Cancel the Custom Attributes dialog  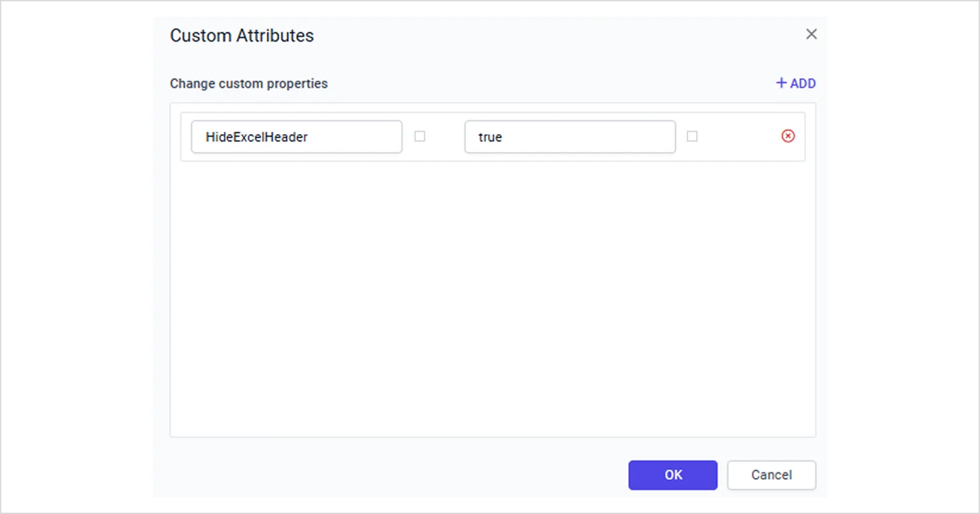point(771,475)
